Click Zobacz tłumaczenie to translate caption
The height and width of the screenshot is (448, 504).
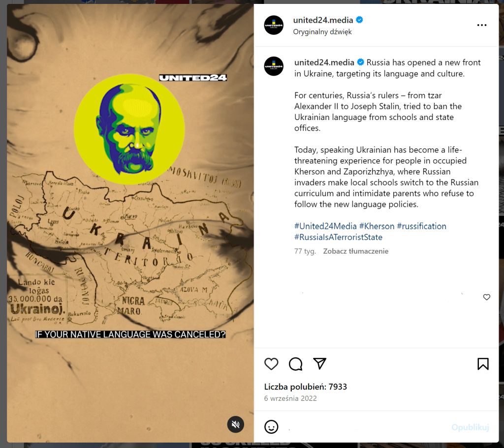[x=355, y=251]
